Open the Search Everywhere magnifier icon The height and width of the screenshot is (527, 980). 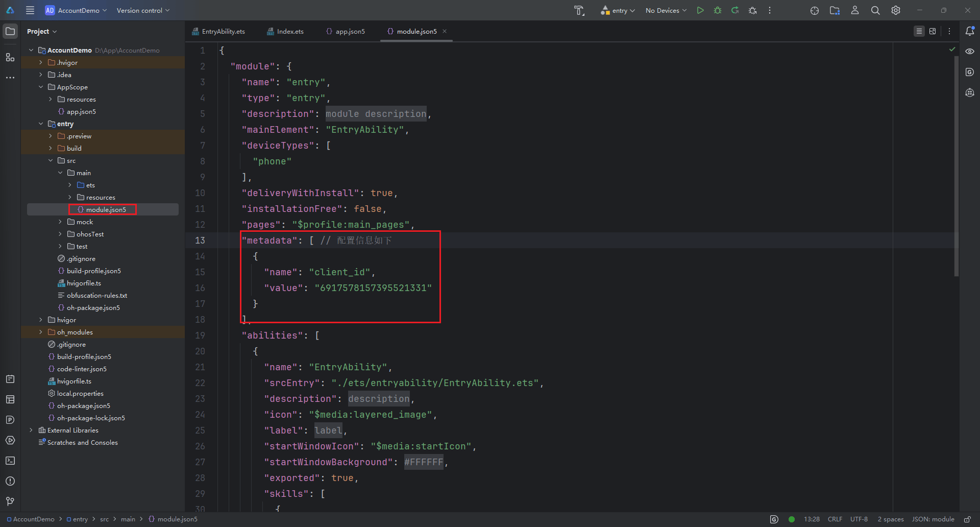pyautogui.click(x=875, y=10)
